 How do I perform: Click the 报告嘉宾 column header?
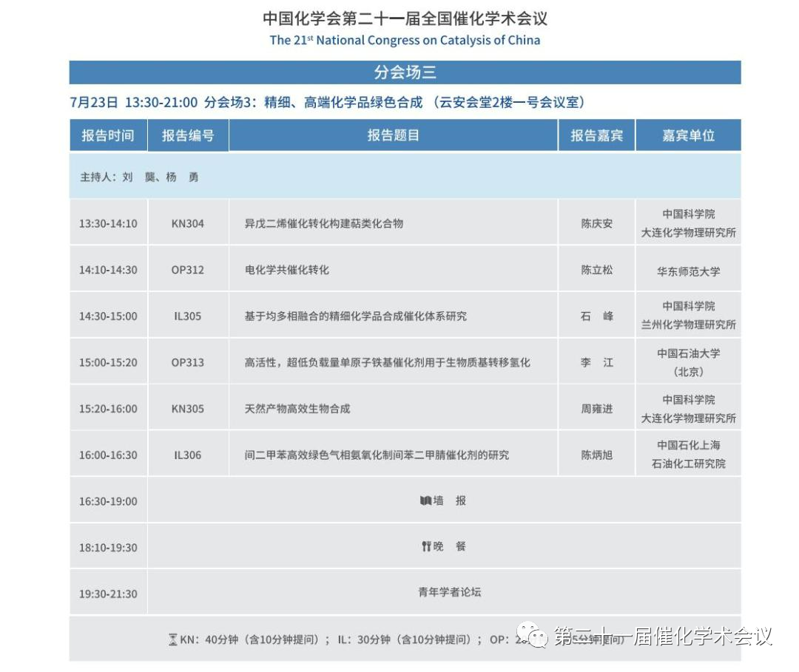597,135
